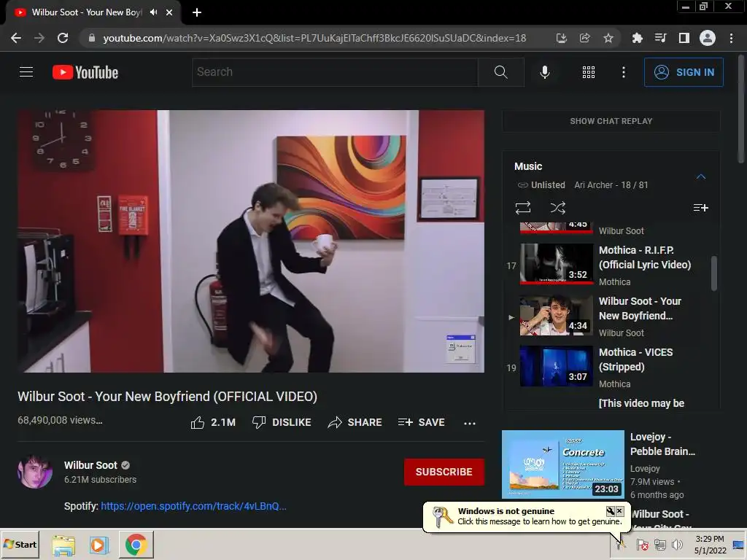Click the DISLIKE button

pyautogui.click(x=282, y=422)
